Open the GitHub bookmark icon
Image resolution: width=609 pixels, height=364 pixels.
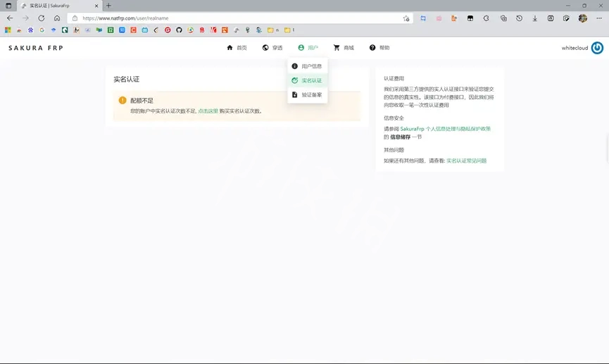tap(179, 30)
